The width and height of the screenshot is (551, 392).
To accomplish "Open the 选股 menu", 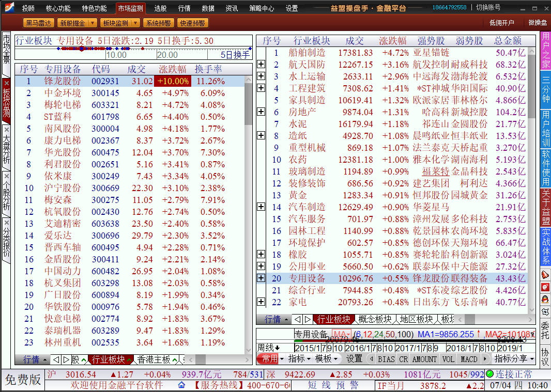I will coord(161,8).
